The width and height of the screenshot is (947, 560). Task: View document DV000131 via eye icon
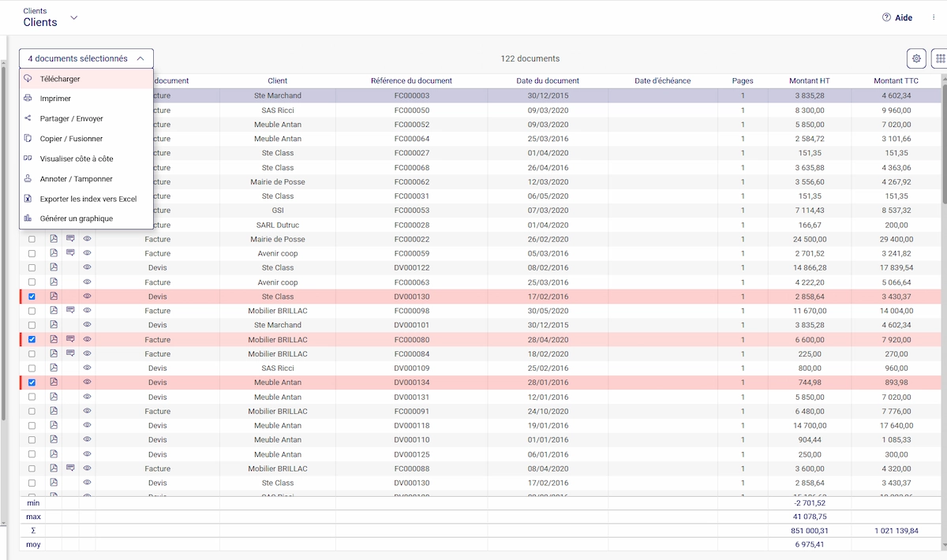coord(88,397)
